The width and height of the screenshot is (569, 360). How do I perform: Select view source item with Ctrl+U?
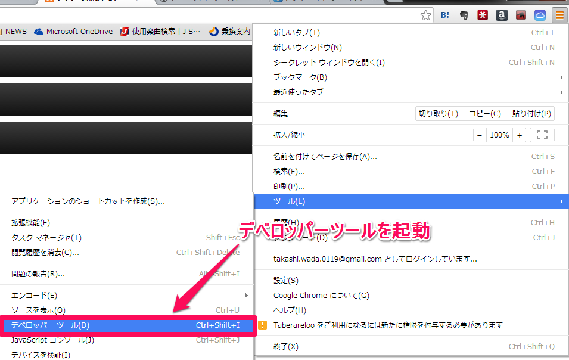[x=126, y=310]
